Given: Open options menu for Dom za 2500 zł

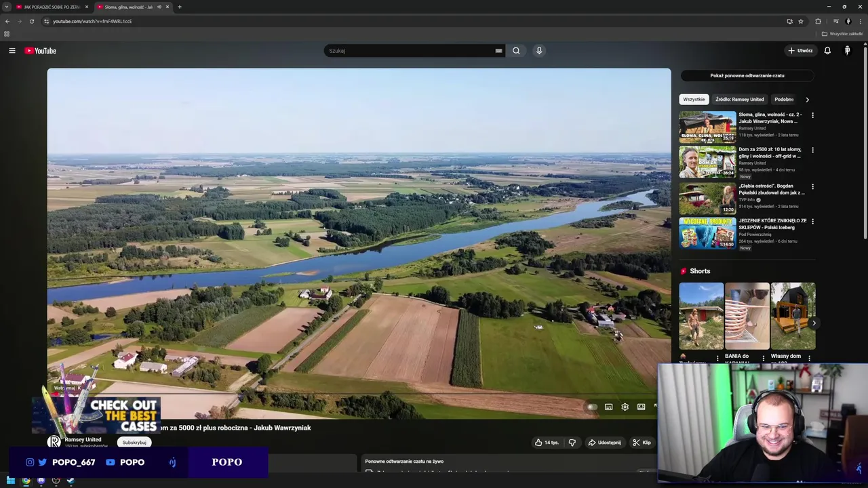Looking at the screenshot, I should [x=812, y=150].
